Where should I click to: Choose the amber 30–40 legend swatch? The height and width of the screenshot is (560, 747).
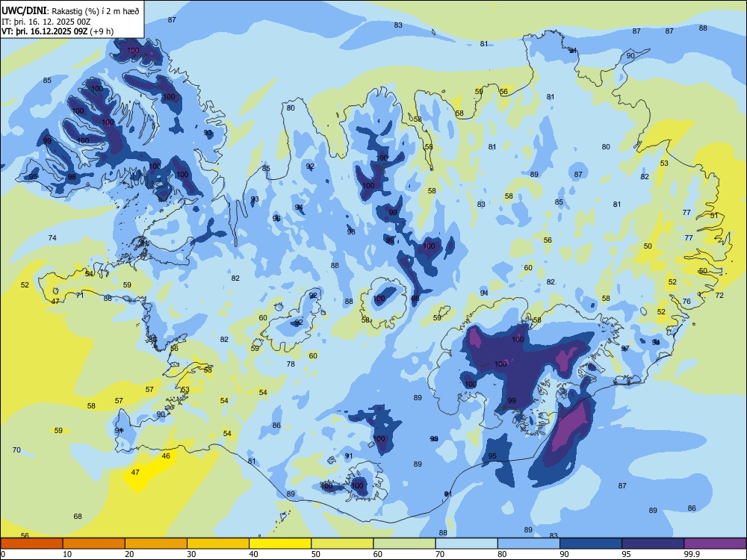click(218, 544)
